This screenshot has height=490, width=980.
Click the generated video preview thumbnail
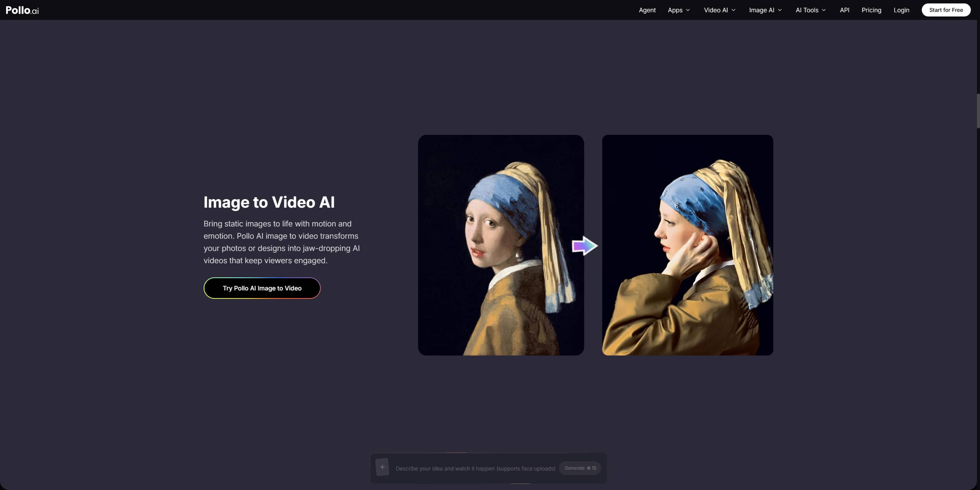pos(688,245)
